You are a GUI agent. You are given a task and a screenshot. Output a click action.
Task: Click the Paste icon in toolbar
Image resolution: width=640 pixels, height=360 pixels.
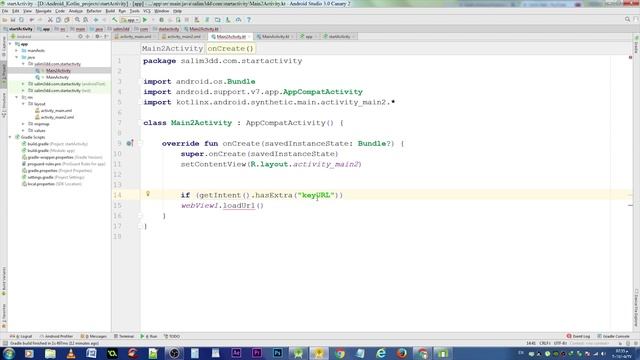67,20
